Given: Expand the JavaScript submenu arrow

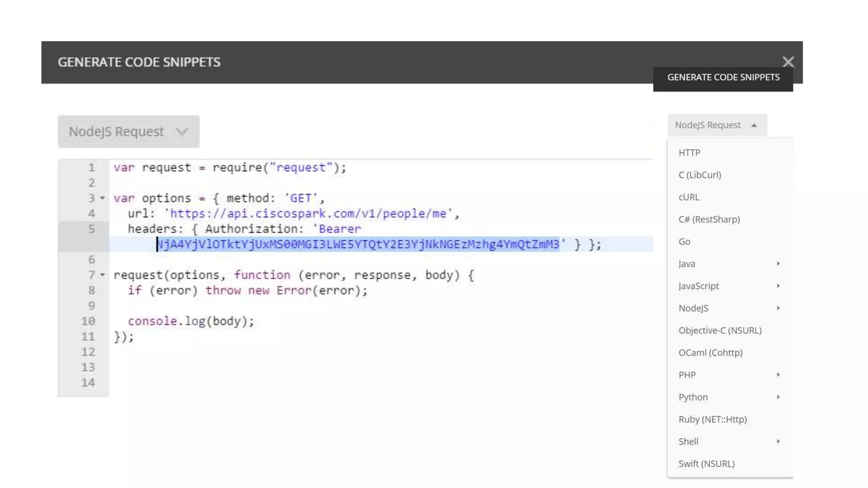Looking at the screenshot, I should (778, 286).
